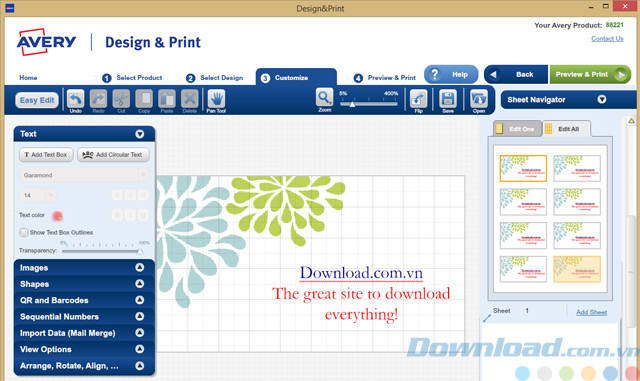The height and width of the screenshot is (381, 640).
Task: Click the Redo toolbar icon
Action: [98, 99]
